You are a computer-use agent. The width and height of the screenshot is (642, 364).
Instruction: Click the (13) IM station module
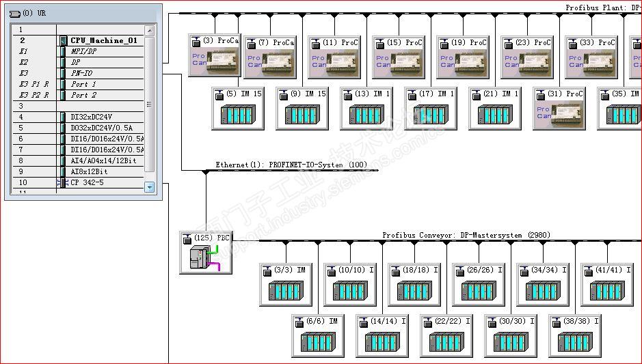366,109
